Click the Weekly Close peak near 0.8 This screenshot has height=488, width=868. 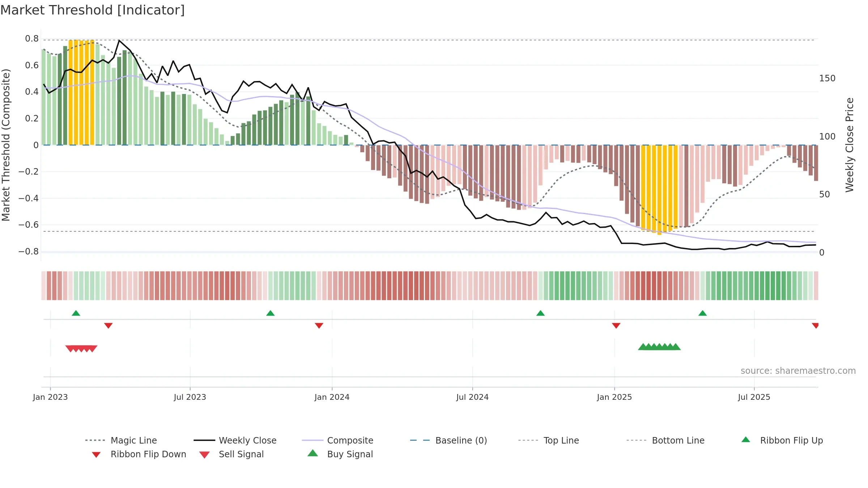pos(119,40)
